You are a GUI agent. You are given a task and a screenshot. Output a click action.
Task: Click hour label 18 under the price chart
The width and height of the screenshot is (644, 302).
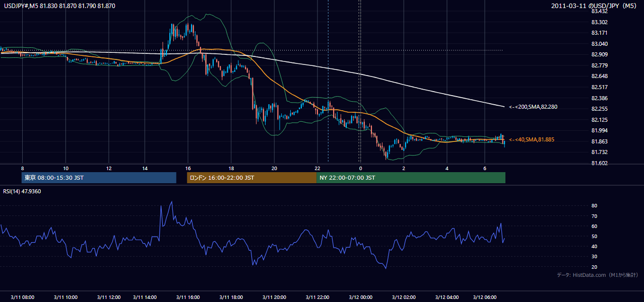click(231, 168)
